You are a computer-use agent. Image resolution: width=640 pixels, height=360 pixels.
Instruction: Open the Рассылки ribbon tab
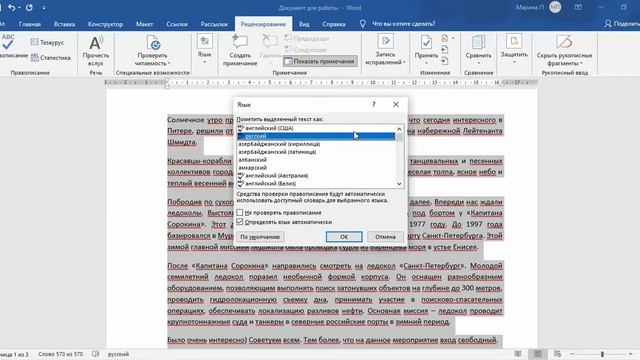tap(214, 24)
